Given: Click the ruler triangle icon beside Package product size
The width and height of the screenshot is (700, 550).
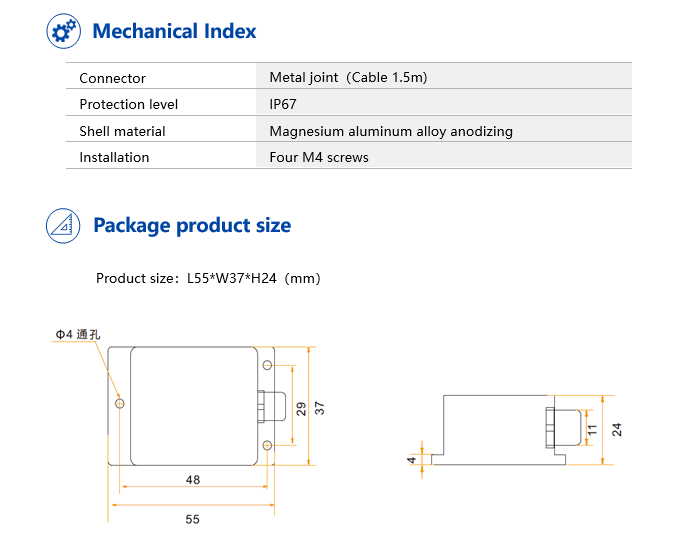Looking at the screenshot, I should tap(63, 225).
